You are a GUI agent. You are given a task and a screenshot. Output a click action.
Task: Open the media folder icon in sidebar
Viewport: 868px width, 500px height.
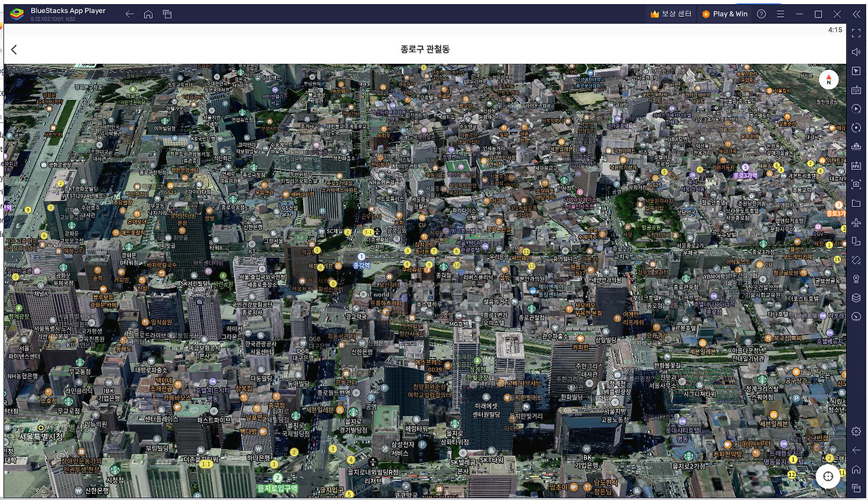[x=856, y=204]
